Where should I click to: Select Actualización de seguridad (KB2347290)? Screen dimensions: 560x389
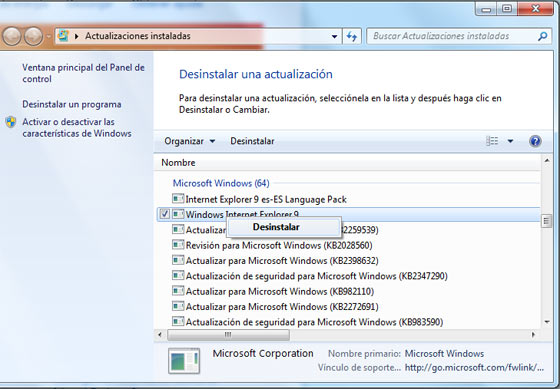(x=317, y=276)
